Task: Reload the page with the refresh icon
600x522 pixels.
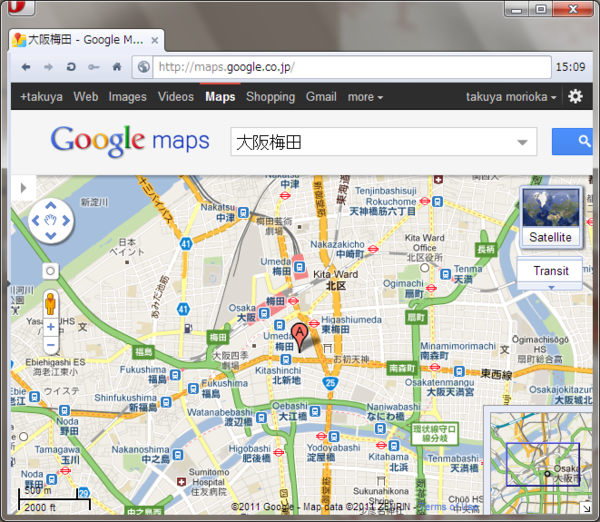Action: 71,67
